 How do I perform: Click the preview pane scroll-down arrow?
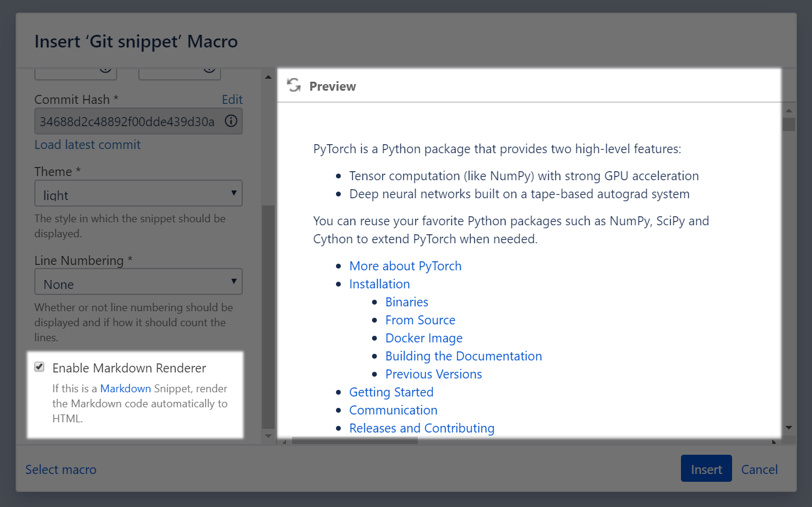coord(789,428)
